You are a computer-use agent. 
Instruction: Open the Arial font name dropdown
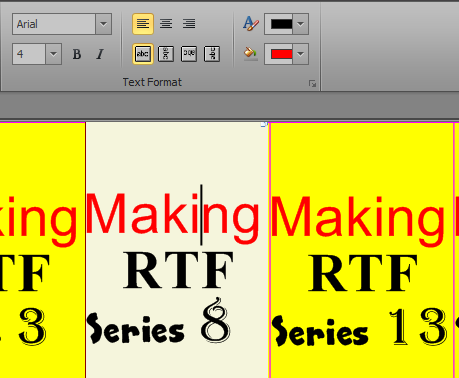click(x=103, y=24)
